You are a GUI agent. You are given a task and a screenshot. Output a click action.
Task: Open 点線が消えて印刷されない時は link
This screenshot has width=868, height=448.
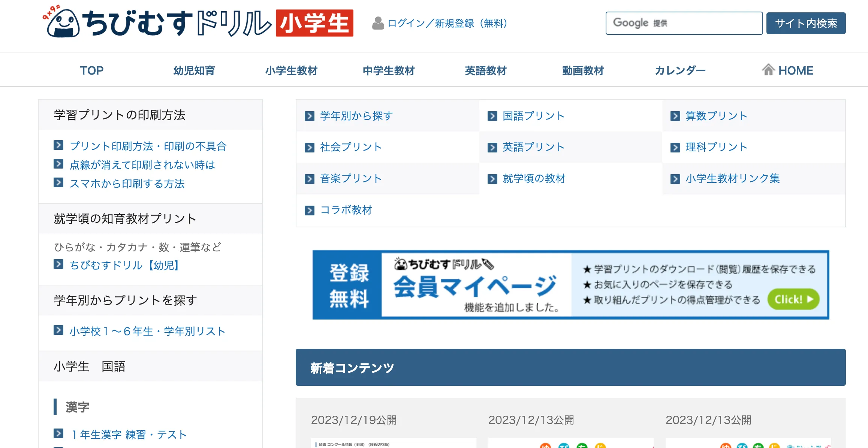[142, 165]
